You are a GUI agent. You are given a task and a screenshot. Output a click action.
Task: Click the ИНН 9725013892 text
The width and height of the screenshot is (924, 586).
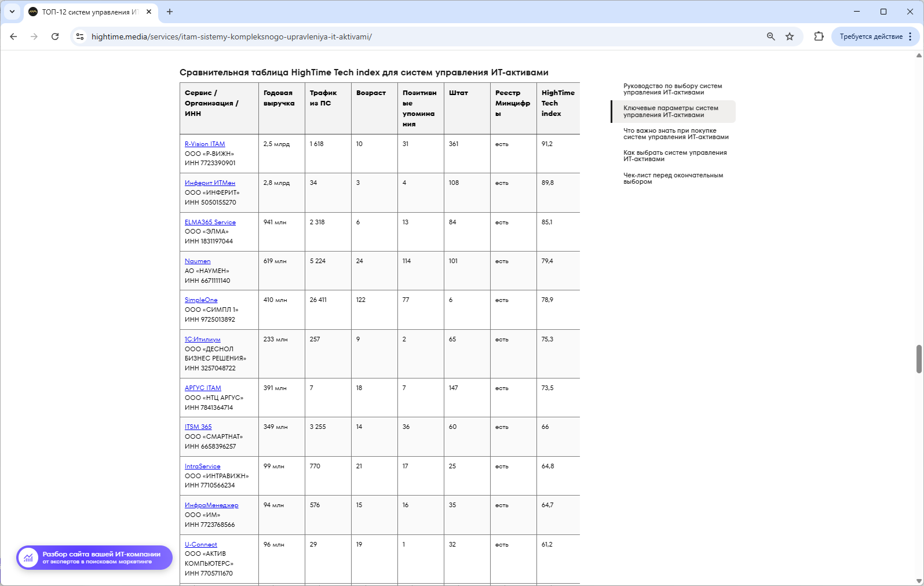click(x=210, y=319)
